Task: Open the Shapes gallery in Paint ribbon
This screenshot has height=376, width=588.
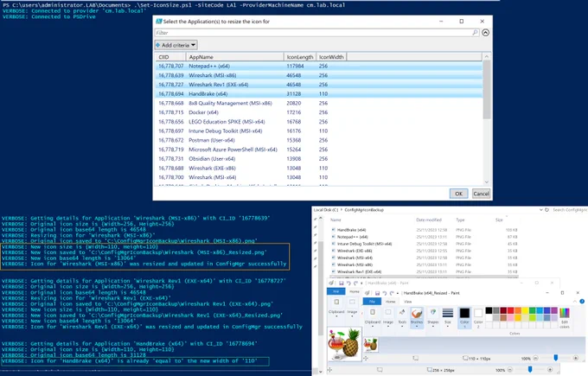Action: click(x=432, y=317)
